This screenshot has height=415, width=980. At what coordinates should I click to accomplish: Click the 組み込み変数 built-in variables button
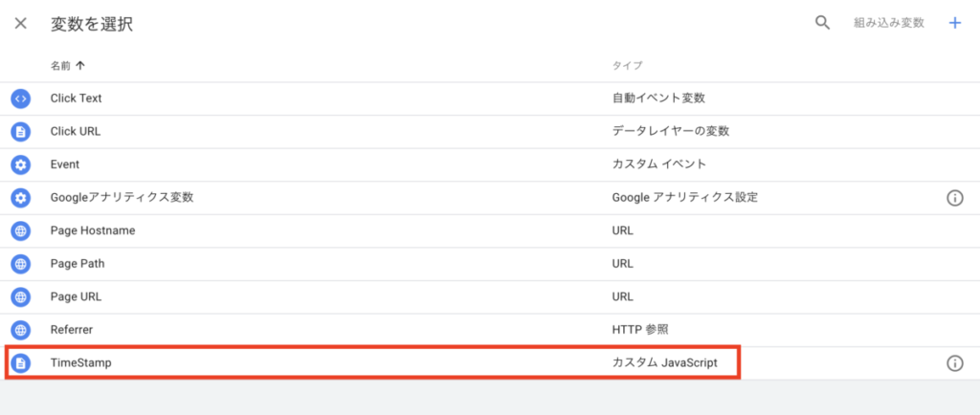[x=889, y=23]
